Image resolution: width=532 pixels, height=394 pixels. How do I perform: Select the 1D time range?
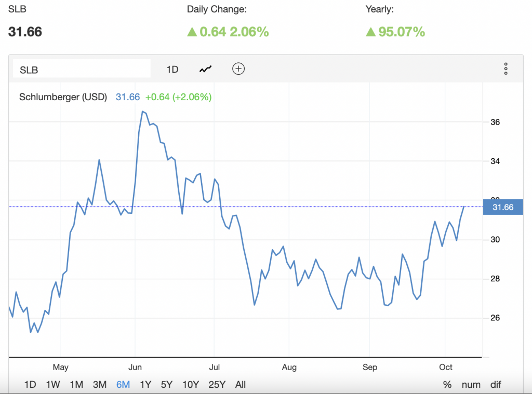pos(30,385)
